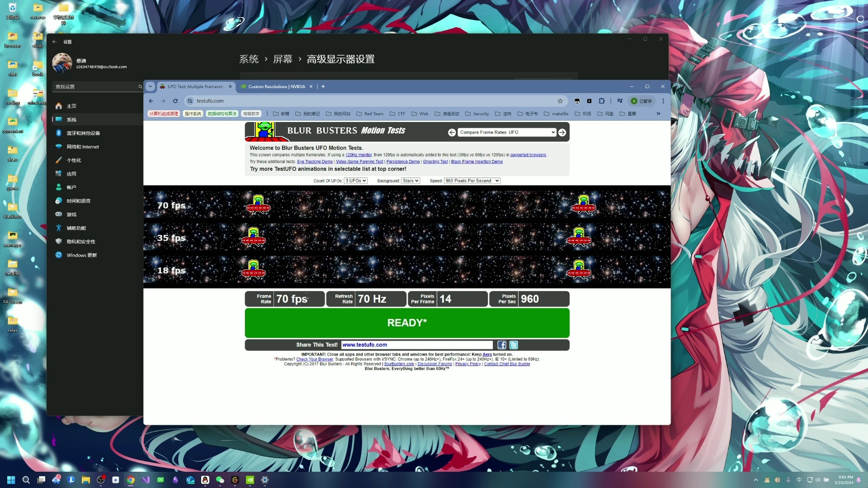Open the Speed pixels-per-second dropdown
868x488 pixels.
(x=472, y=181)
